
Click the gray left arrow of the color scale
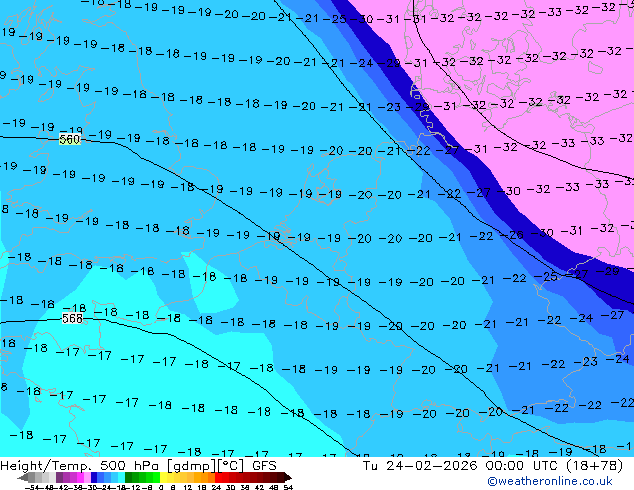tap(23, 477)
